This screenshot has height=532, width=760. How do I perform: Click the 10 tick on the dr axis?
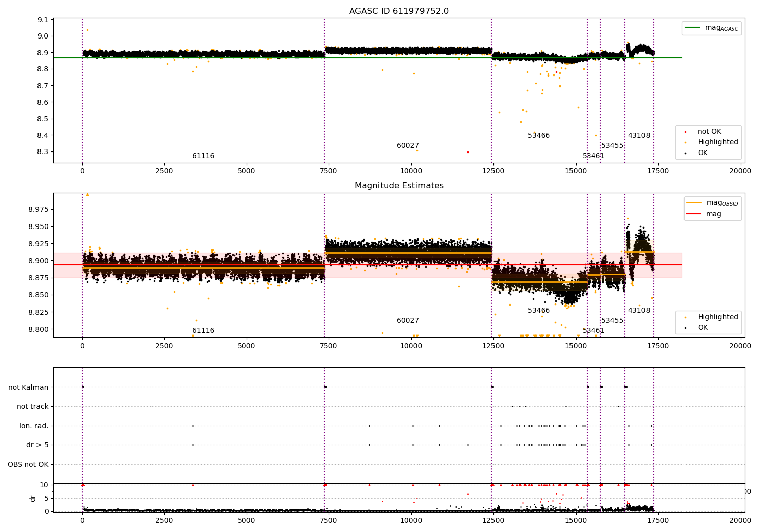[x=44, y=485]
